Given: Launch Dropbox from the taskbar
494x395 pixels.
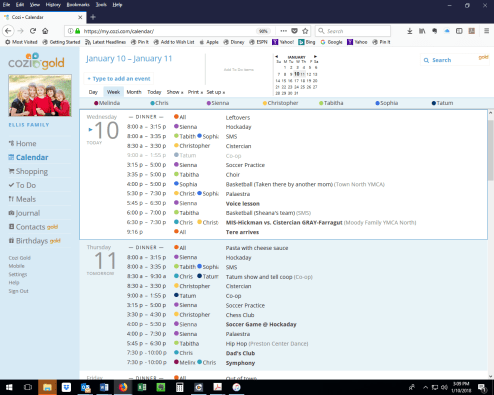Looking at the screenshot, I should coord(66,387).
